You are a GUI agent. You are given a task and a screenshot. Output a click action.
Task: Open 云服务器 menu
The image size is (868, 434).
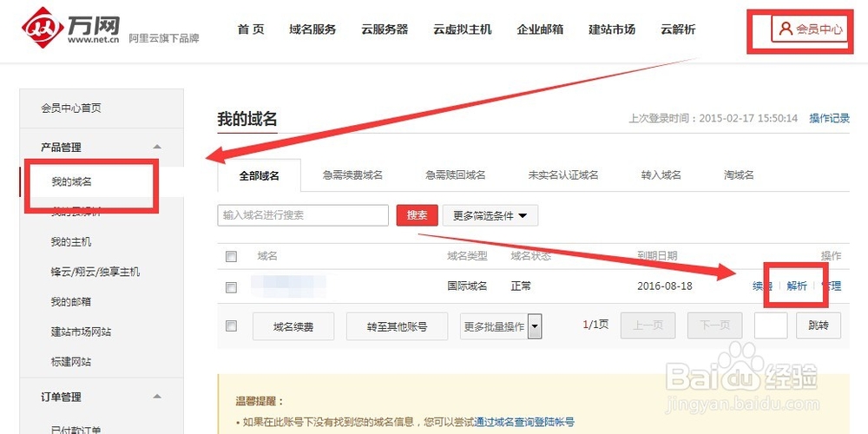point(385,30)
